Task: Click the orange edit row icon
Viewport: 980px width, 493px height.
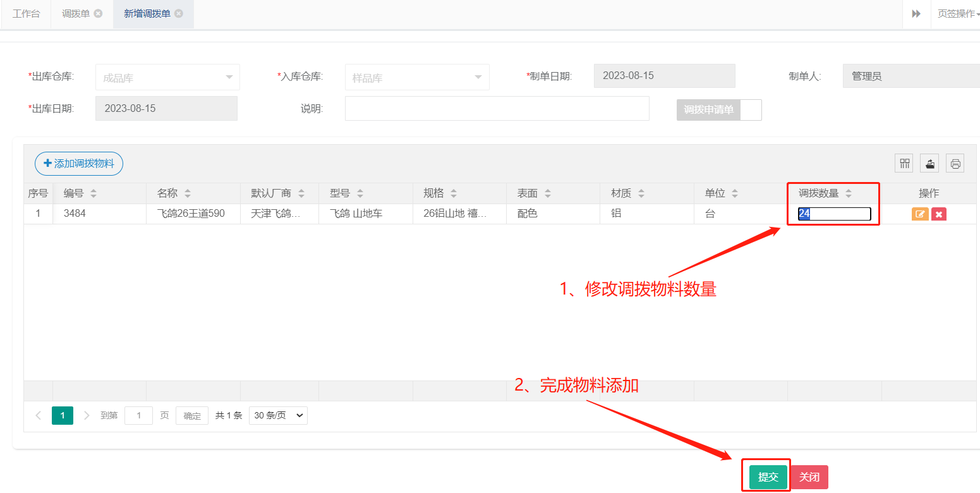Action: pos(920,214)
